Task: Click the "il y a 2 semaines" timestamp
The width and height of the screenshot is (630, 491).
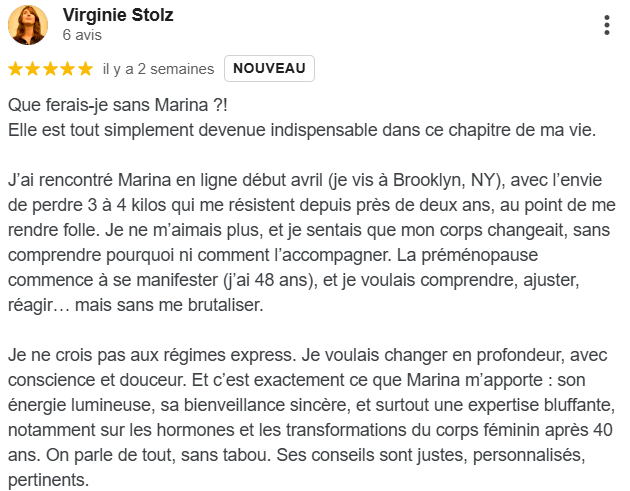Action: pos(158,69)
